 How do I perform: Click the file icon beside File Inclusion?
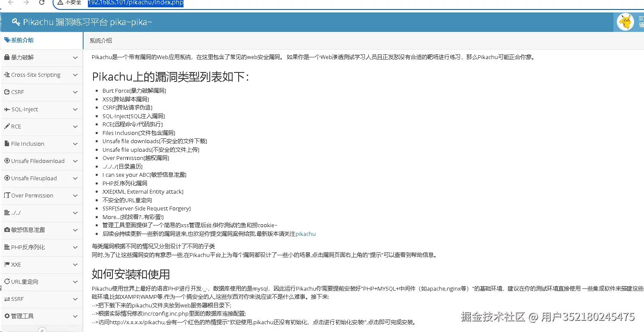click(7, 144)
